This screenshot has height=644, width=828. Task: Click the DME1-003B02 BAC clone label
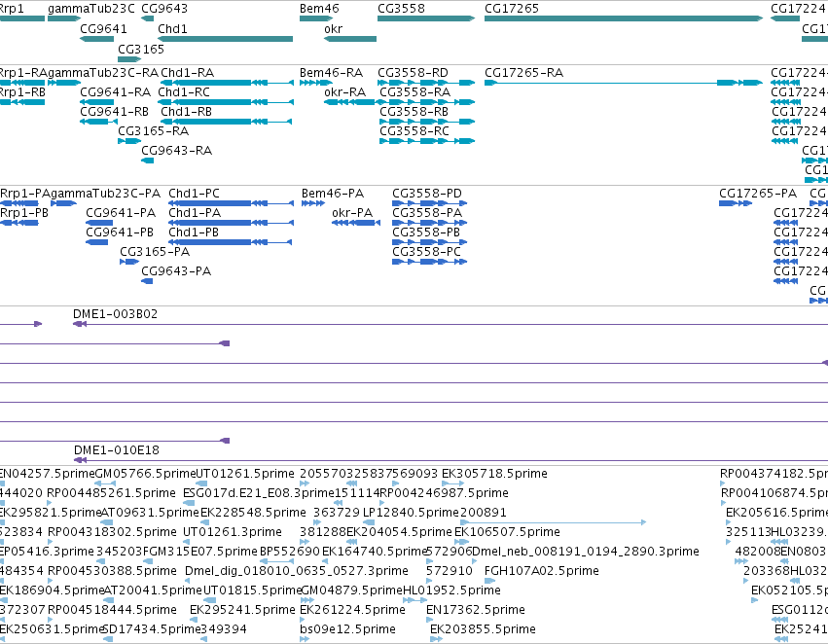(x=115, y=314)
